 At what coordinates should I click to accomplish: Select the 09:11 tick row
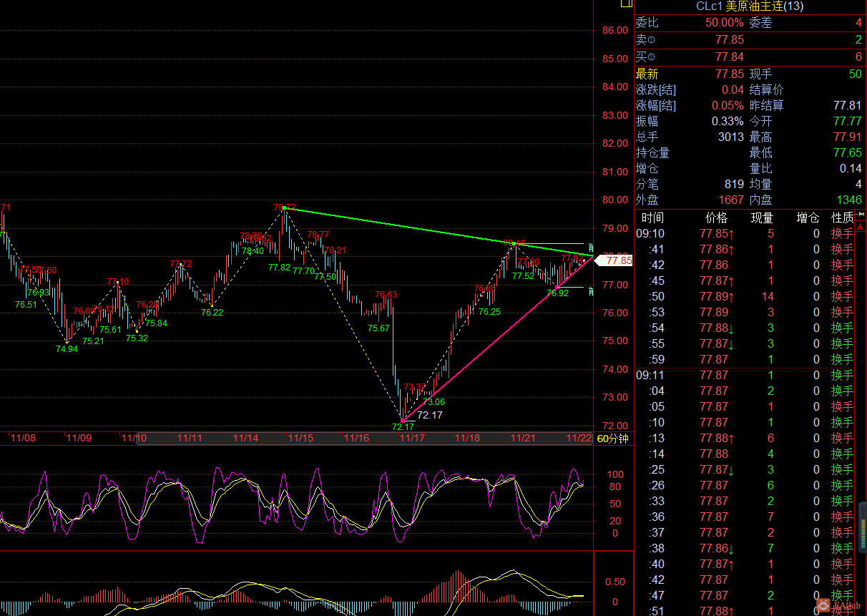pos(745,375)
